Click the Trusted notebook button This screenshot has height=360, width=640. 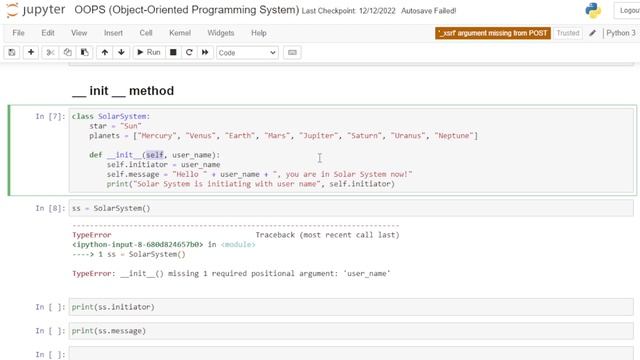[x=568, y=33]
